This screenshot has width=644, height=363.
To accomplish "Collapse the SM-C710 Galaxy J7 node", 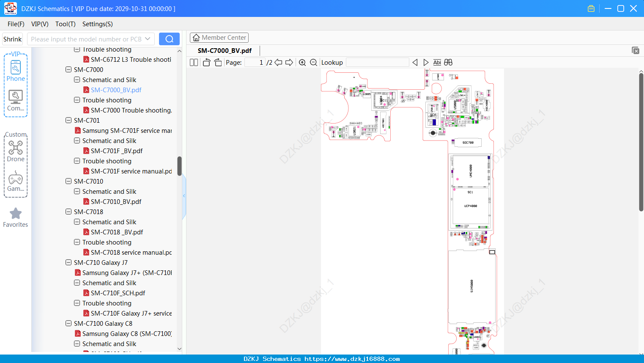I will pos(69,262).
